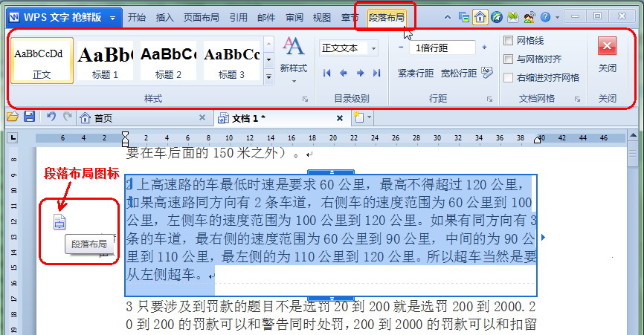Image resolution: width=644 pixels, height=335 pixels.
Task: Expand the styles gallery more arrow
Action: tap(268, 77)
